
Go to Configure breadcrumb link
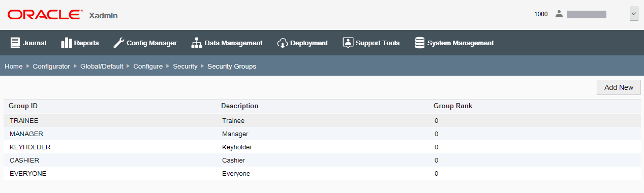(x=148, y=67)
